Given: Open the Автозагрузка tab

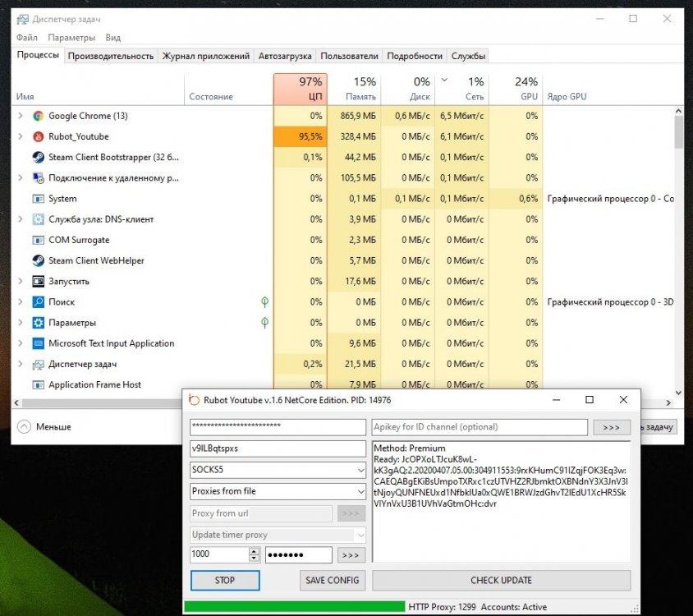Looking at the screenshot, I should (285, 56).
